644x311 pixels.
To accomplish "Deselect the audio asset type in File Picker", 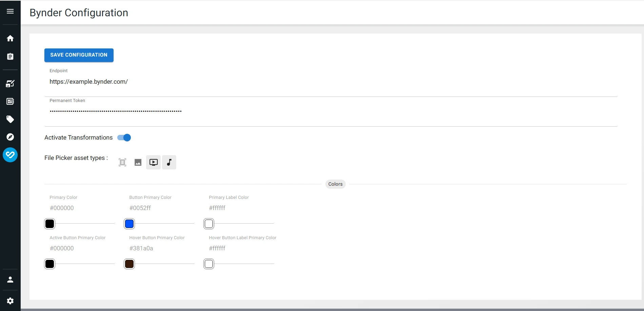I will pos(169,162).
